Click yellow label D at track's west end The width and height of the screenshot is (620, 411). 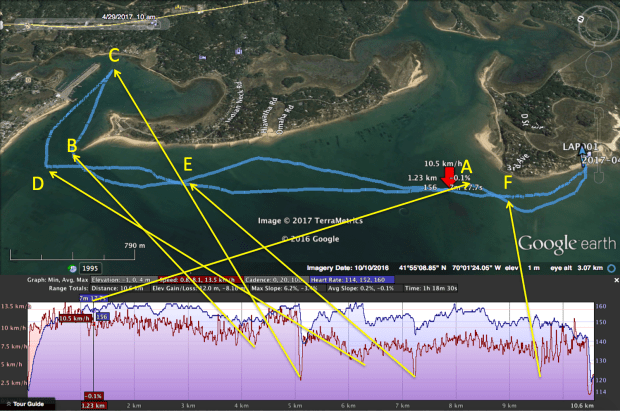point(38,183)
